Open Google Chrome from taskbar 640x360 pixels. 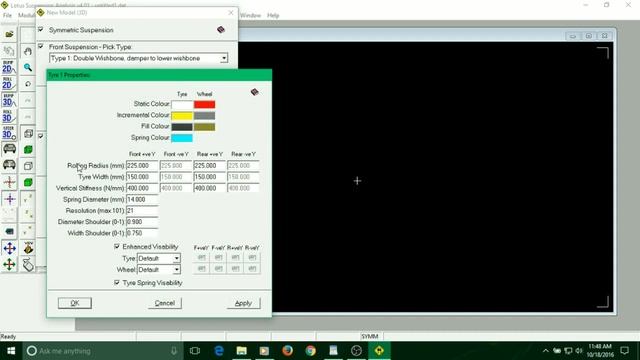click(311, 351)
